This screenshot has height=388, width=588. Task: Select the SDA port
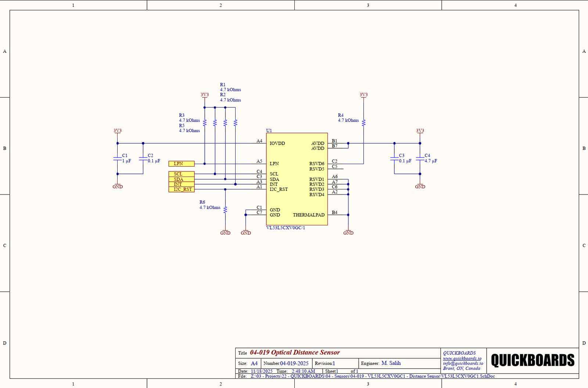tap(182, 179)
